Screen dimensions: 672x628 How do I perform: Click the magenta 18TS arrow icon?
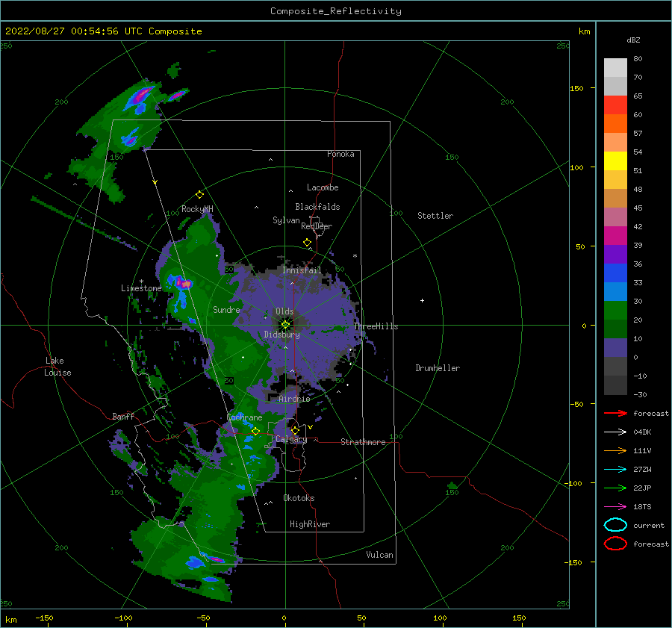coord(615,507)
